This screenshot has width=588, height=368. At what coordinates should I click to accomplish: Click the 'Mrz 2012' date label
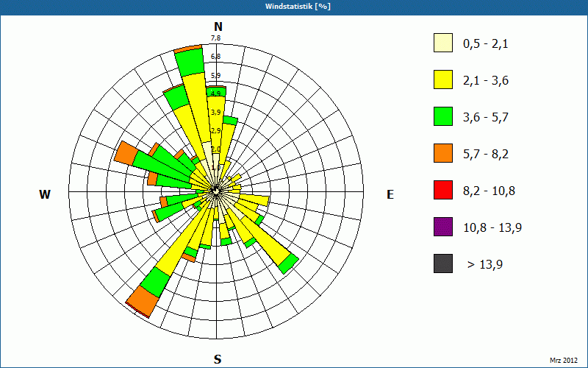pos(564,361)
